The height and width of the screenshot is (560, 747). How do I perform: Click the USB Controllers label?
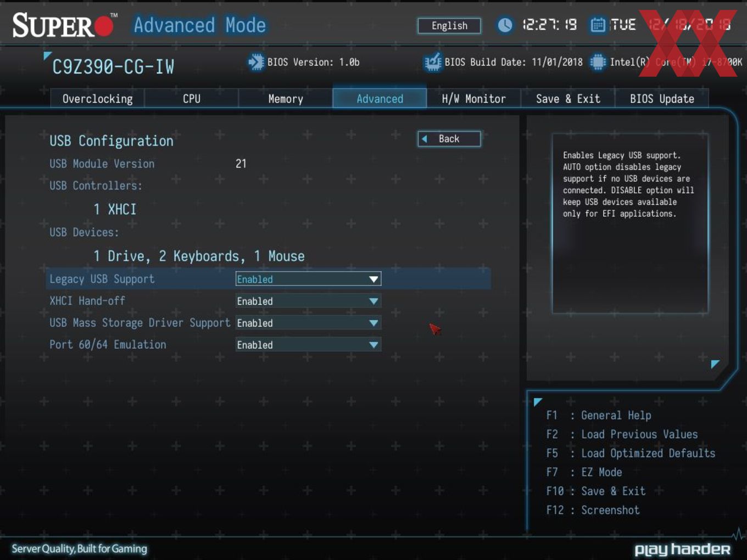(x=96, y=186)
